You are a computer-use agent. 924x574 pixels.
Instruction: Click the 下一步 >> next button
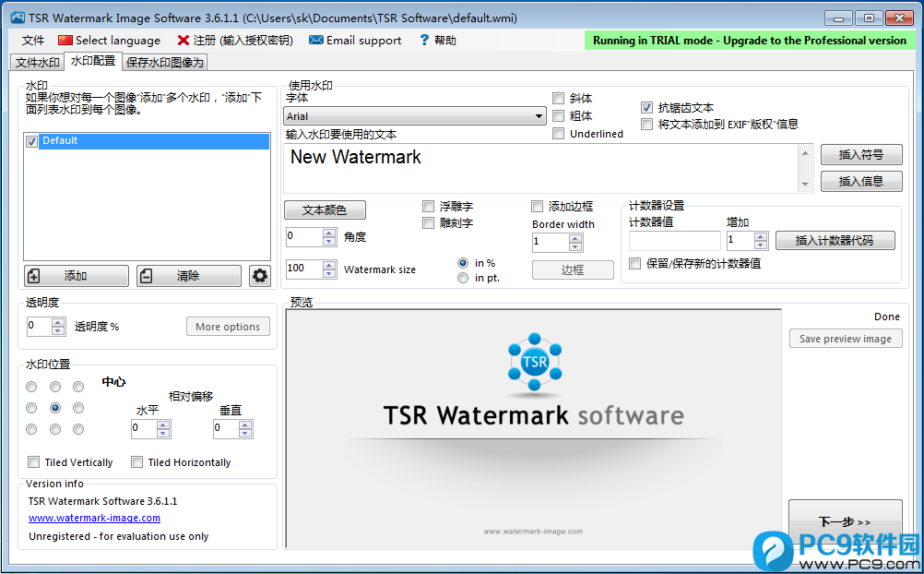click(845, 522)
